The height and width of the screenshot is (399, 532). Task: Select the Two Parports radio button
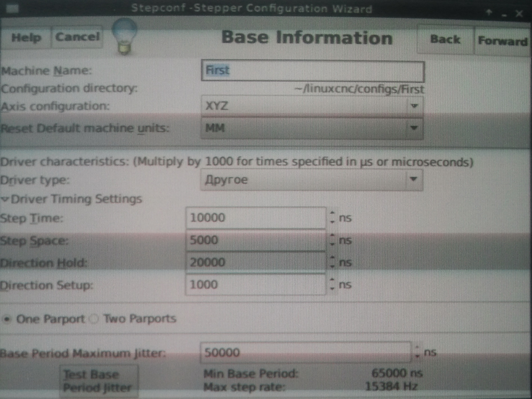tap(94, 319)
